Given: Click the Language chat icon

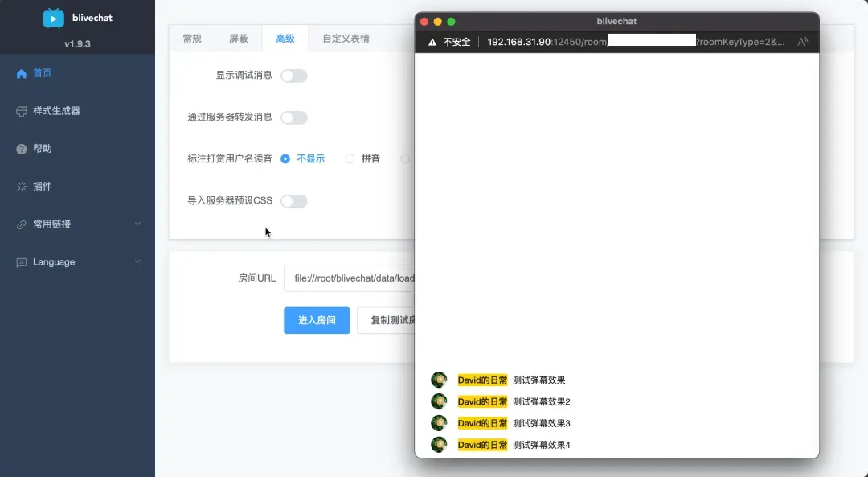Looking at the screenshot, I should [22, 262].
